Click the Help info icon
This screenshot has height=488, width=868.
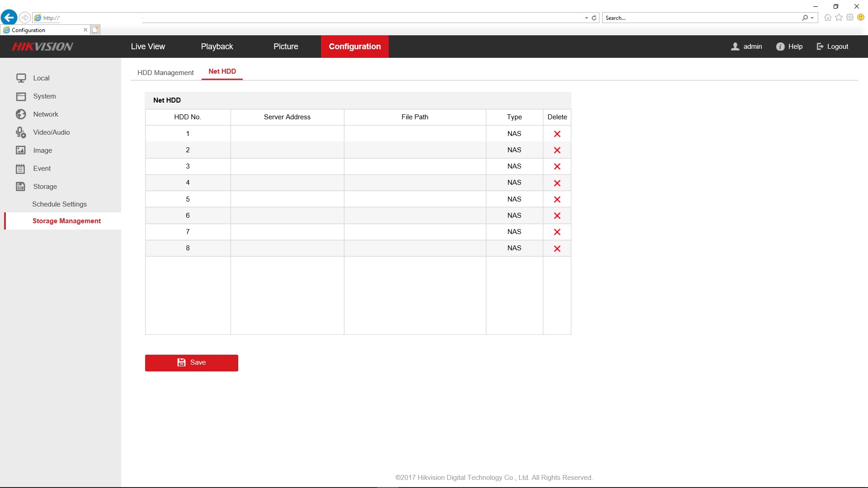coord(780,47)
